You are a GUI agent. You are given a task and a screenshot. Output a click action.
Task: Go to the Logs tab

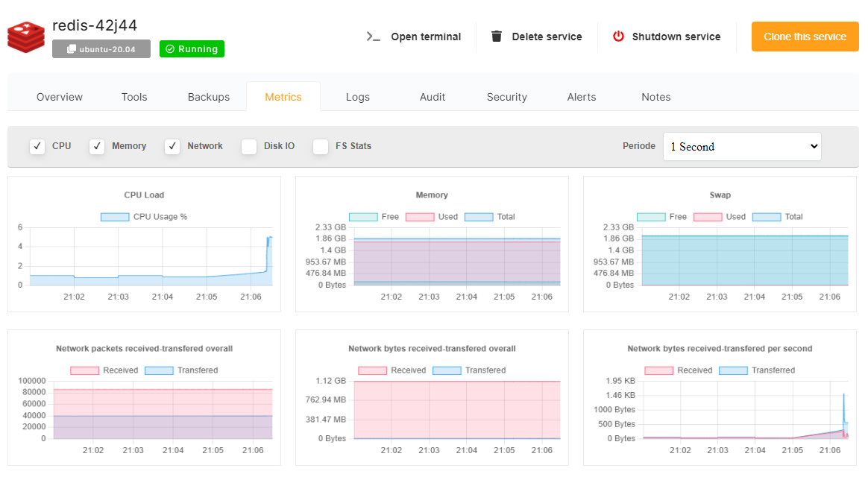[358, 97]
